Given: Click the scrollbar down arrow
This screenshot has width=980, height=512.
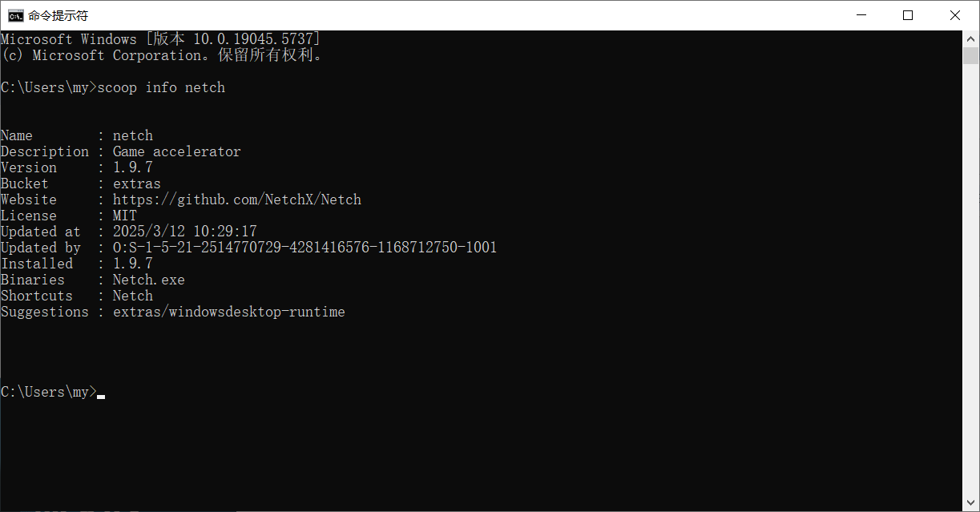Looking at the screenshot, I should click(x=970, y=503).
